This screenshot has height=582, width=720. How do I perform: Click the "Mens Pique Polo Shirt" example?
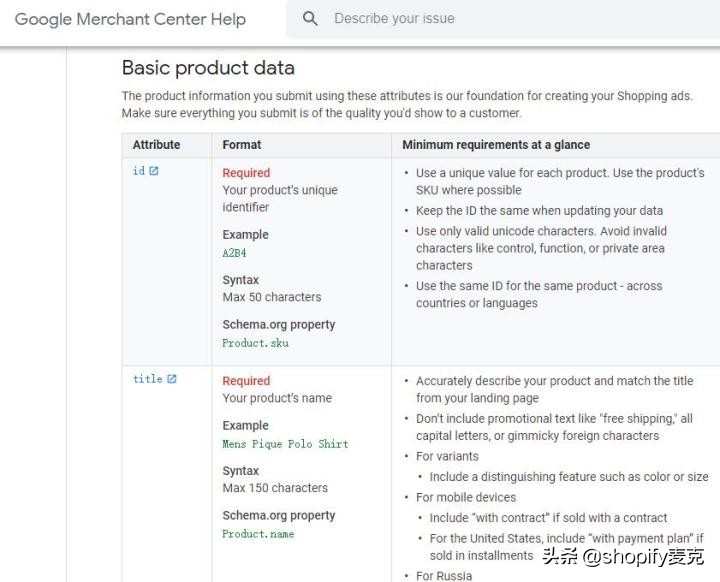(x=285, y=444)
